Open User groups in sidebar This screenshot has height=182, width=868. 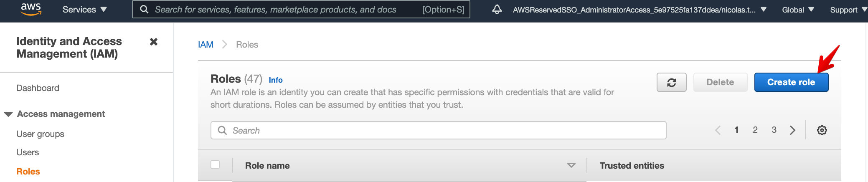[40, 134]
